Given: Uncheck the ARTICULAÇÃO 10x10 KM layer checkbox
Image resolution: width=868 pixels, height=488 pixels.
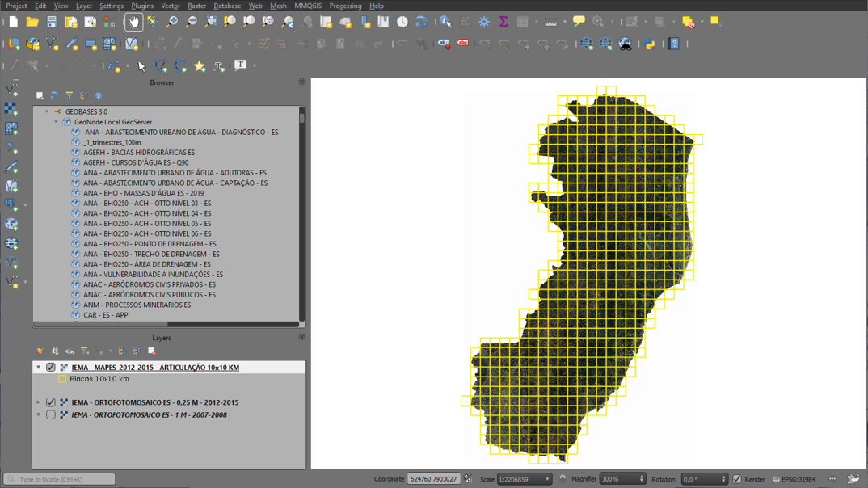Looking at the screenshot, I should pos(51,368).
